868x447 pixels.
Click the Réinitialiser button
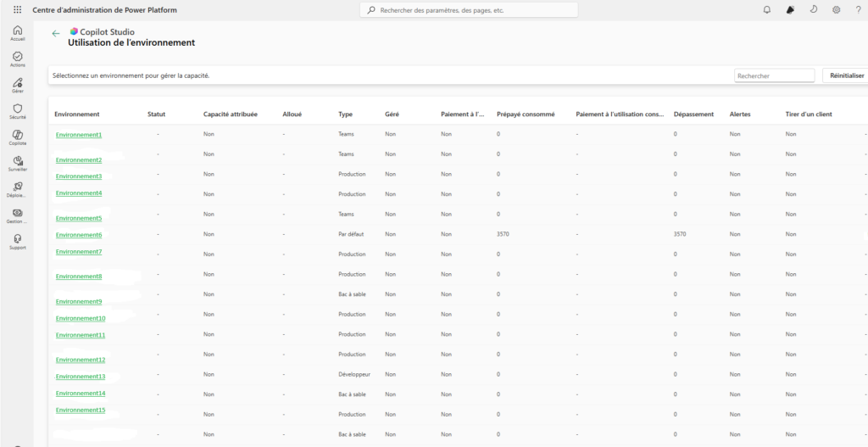coord(846,75)
